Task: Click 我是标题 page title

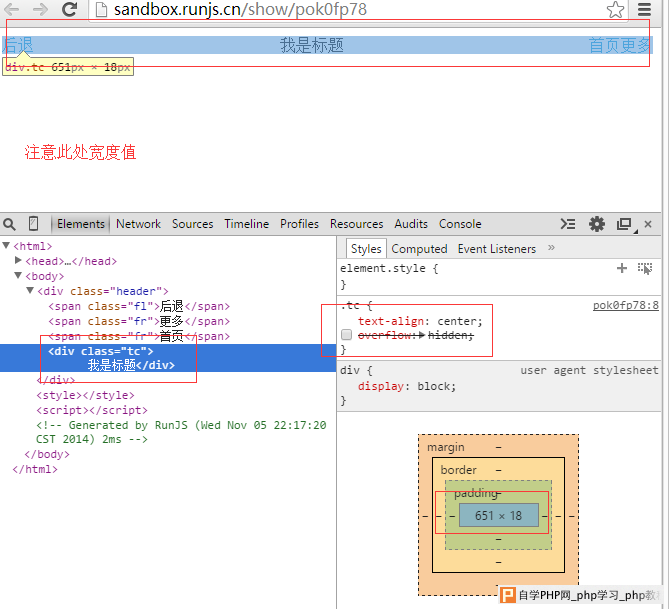Action: tap(311, 45)
